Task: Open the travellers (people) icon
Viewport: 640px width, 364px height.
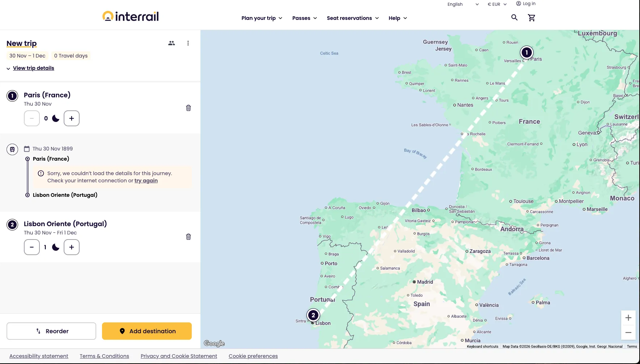Action: tap(171, 43)
